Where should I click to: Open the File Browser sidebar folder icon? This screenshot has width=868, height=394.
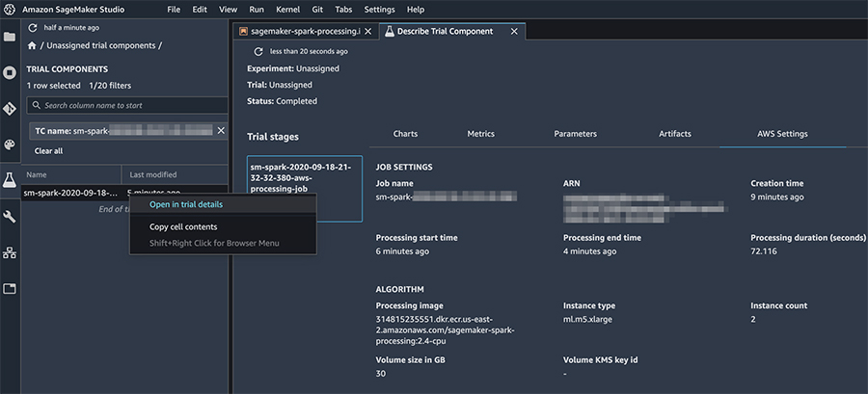10,37
